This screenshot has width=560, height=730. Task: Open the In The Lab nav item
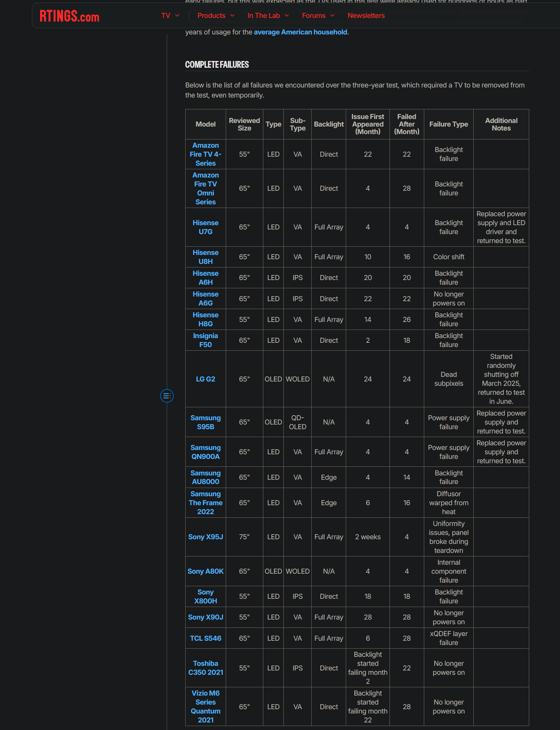pos(264,16)
